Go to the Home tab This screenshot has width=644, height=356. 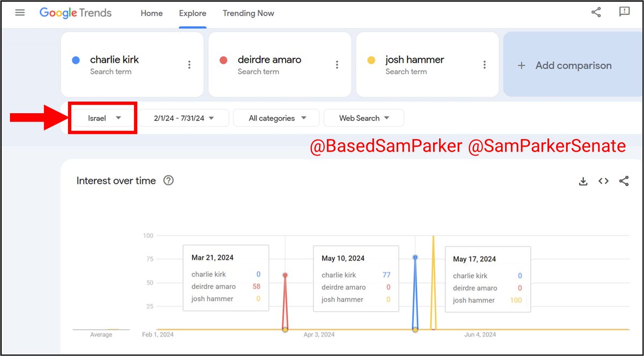pos(151,13)
